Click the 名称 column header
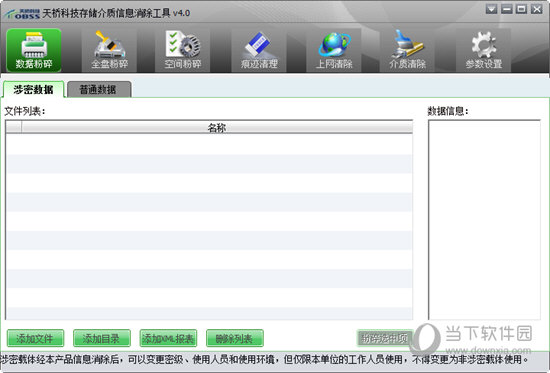The width and height of the screenshot is (550, 373). point(217,127)
